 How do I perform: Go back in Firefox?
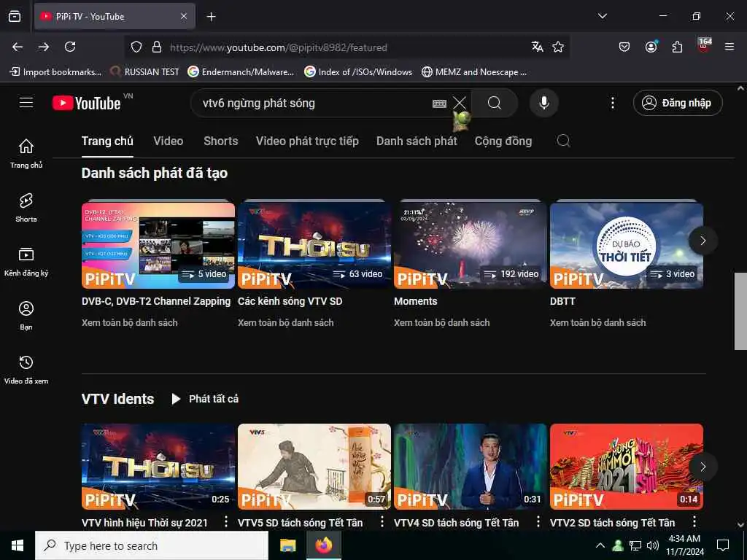pos(18,47)
